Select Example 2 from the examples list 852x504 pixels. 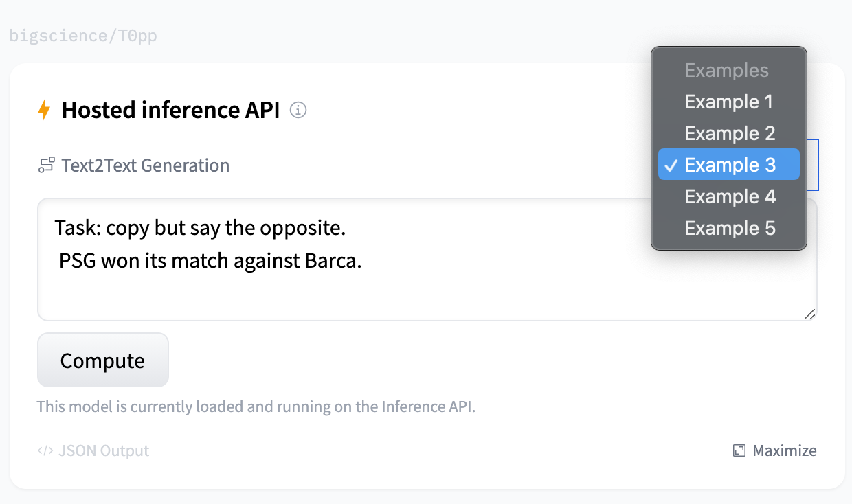[x=729, y=133]
